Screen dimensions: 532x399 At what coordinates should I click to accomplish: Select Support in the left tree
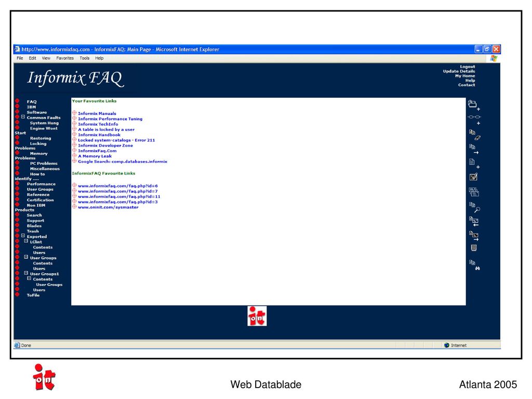coord(36,220)
